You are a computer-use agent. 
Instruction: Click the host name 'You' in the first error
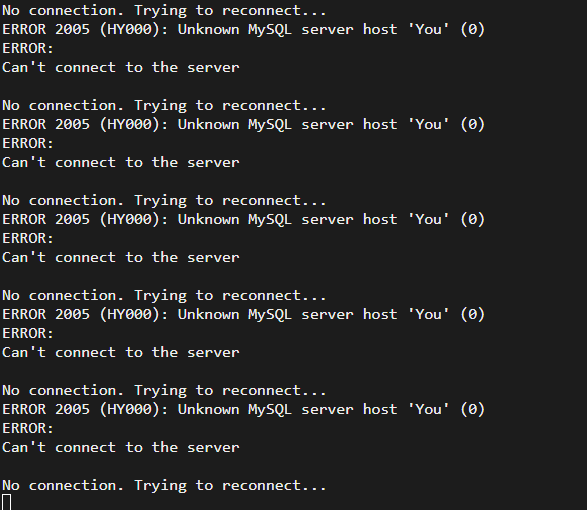pyautogui.click(x=428, y=30)
